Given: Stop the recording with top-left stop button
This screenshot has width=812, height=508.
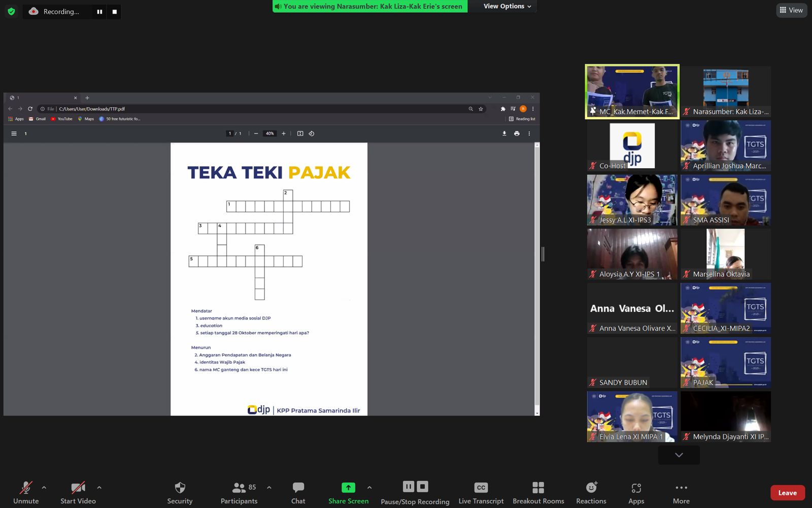Looking at the screenshot, I should click(115, 12).
